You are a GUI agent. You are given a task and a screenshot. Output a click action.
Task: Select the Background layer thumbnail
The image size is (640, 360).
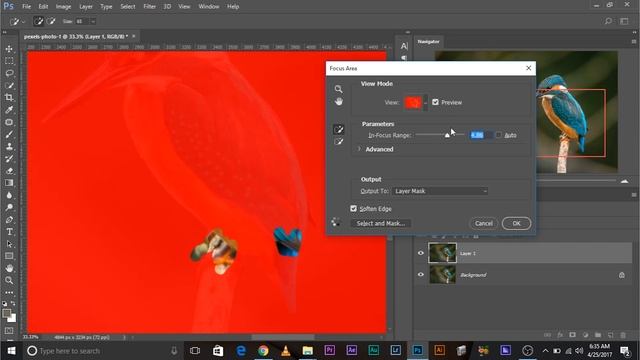442,275
